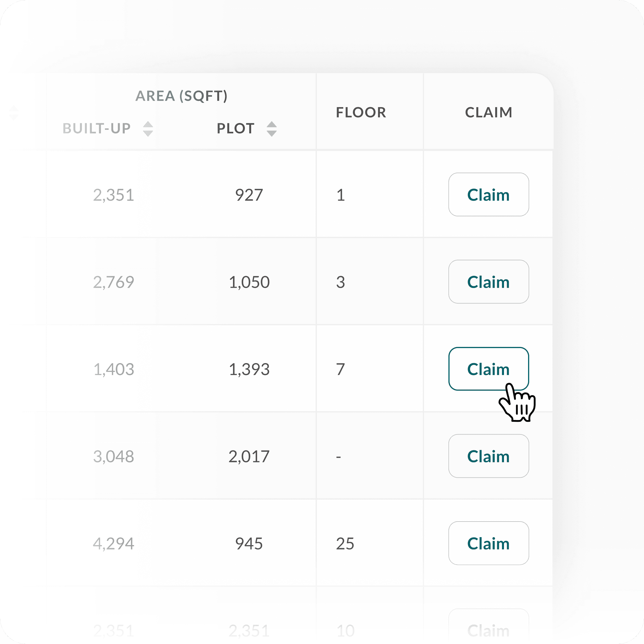Select the 3,048 built-up value
The width and height of the screenshot is (644, 644).
(114, 456)
